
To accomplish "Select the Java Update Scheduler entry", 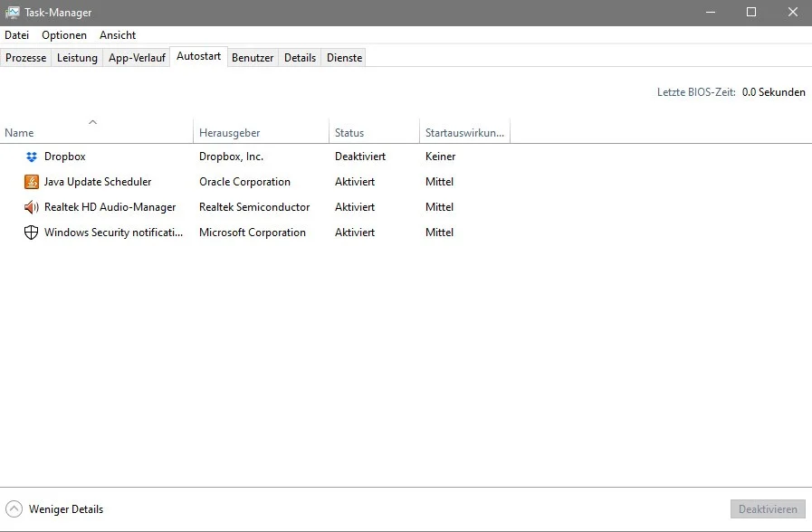I will (98, 182).
